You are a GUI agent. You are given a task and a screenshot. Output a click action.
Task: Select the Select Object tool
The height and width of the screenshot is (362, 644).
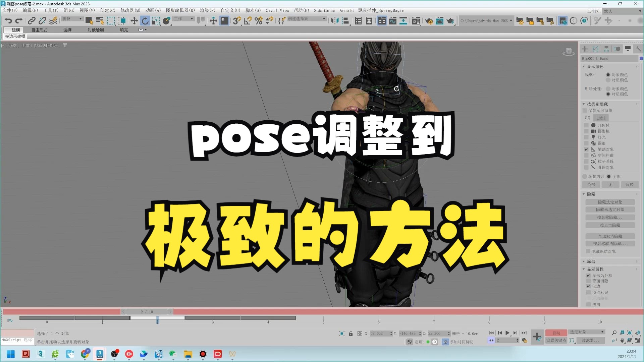(89, 21)
